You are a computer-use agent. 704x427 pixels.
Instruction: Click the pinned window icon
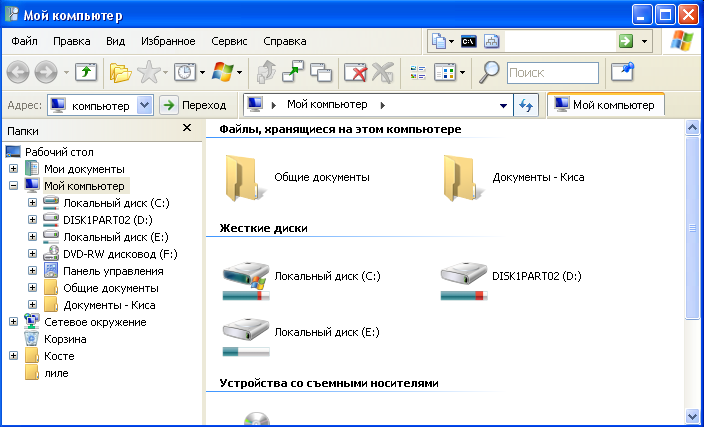click(622, 71)
